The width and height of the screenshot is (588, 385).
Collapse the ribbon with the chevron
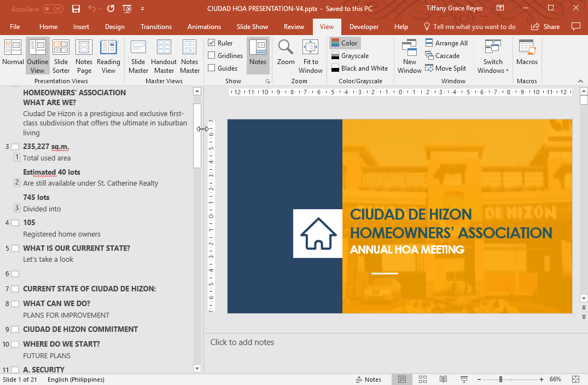(x=581, y=81)
